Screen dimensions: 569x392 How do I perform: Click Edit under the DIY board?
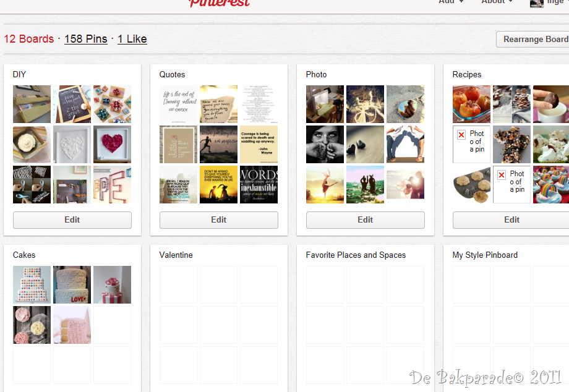(x=72, y=219)
